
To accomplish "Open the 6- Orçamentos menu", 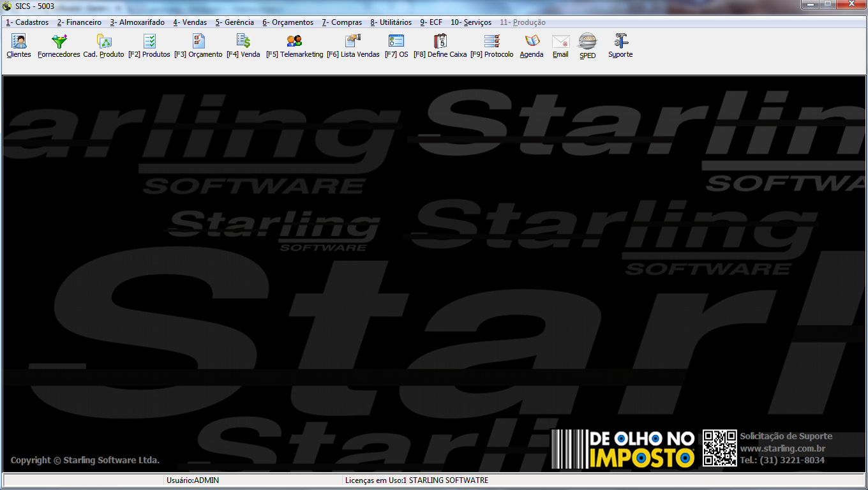I will 288,22.
